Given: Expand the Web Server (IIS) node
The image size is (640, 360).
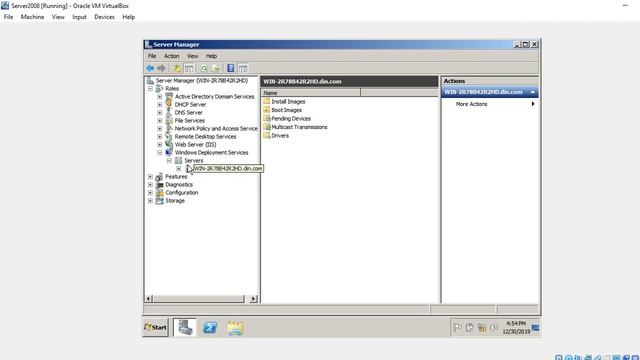Looking at the screenshot, I should click(160, 144).
